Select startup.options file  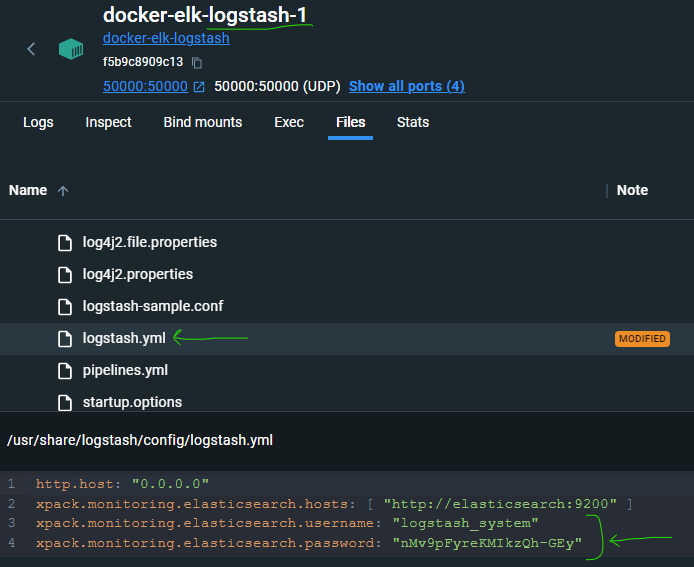click(132, 402)
